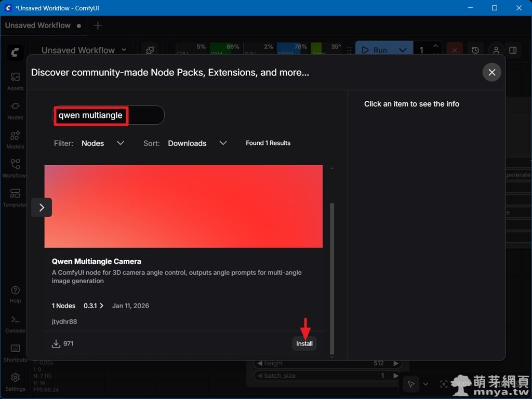This screenshot has width=532, height=399.
Task: Open the queue history clock icon
Action: 475,50
